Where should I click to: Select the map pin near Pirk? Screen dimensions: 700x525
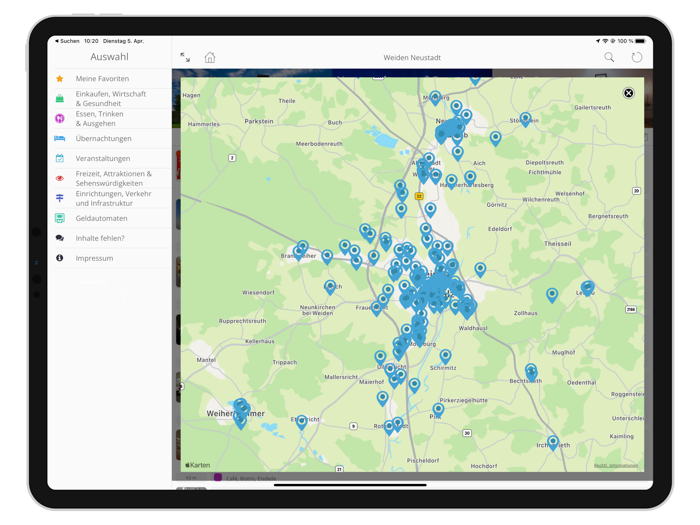click(438, 408)
